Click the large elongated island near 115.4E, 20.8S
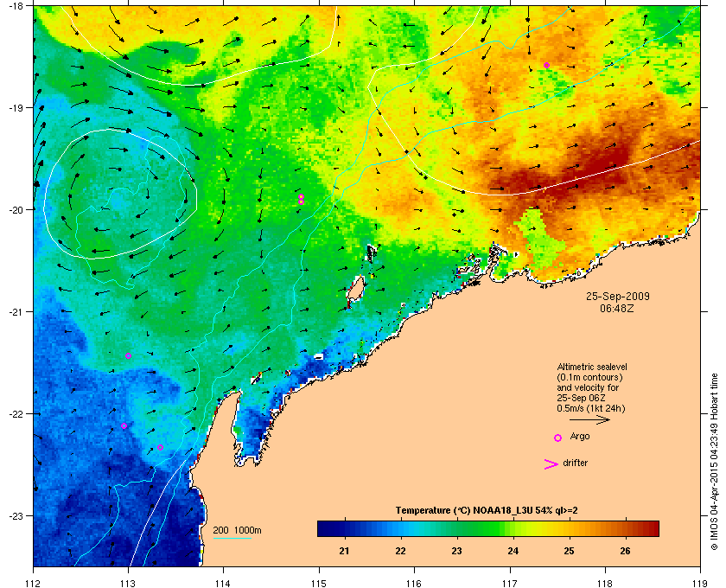The height and width of the screenshot is (588, 726). tap(355, 291)
